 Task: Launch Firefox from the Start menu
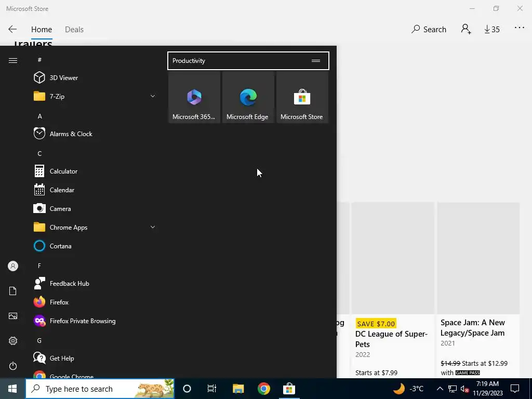(x=95, y=302)
